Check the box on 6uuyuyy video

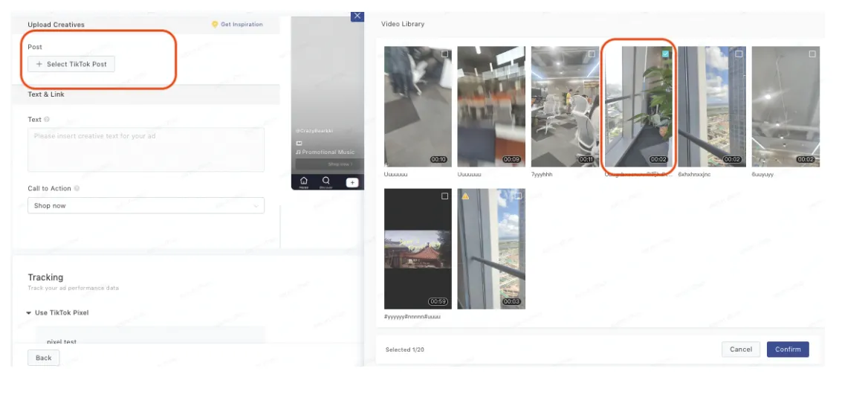(x=812, y=54)
